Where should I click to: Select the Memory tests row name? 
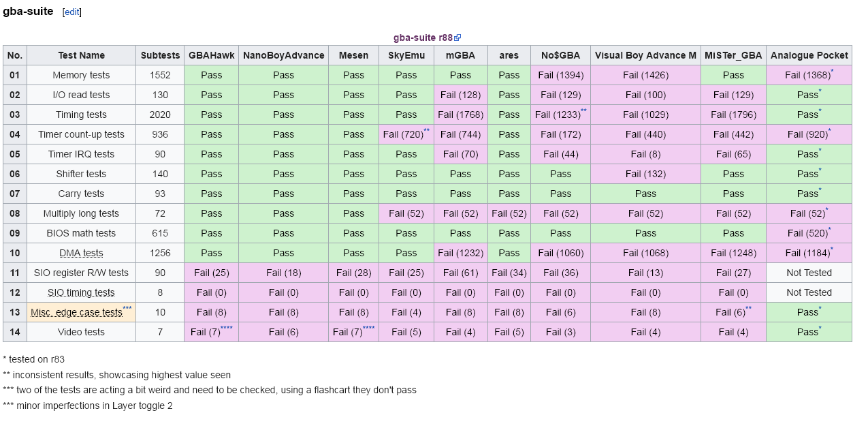pos(81,75)
